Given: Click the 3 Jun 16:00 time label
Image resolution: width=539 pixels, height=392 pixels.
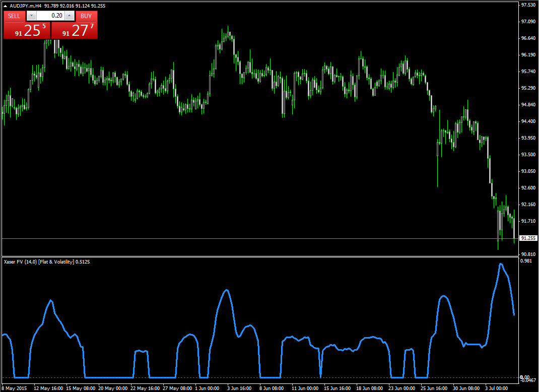Looking at the screenshot, I should [239, 388].
